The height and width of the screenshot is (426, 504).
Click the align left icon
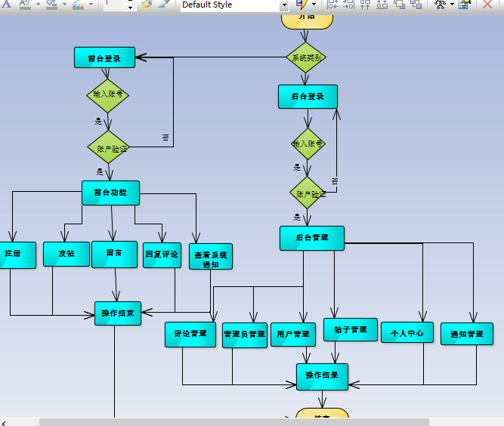point(332,5)
